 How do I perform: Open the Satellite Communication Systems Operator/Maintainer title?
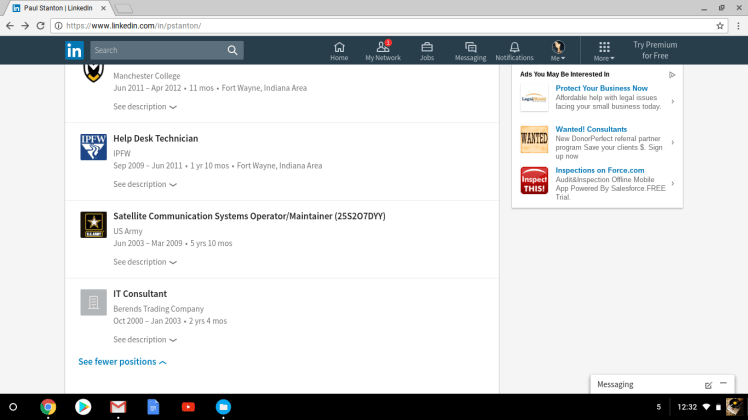249,216
